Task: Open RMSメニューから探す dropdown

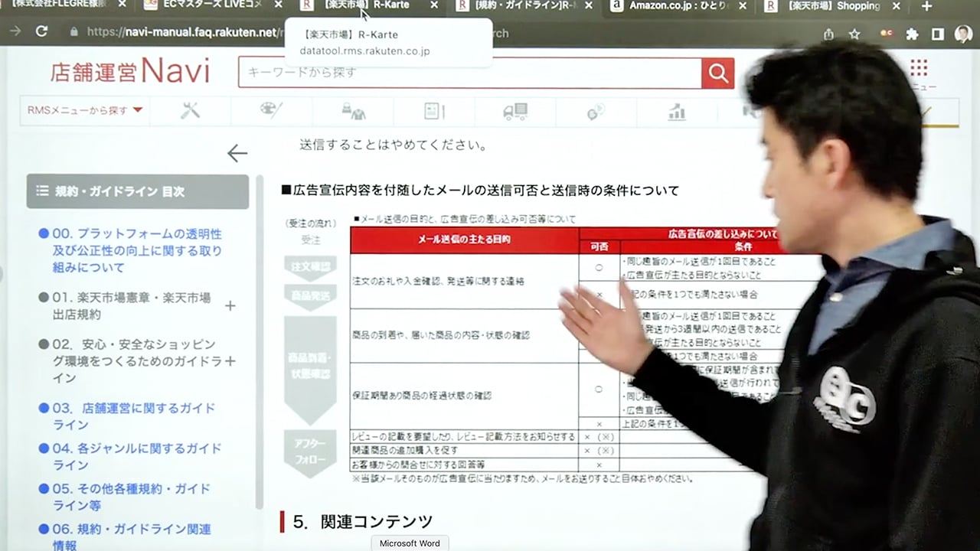Action: 85,110
